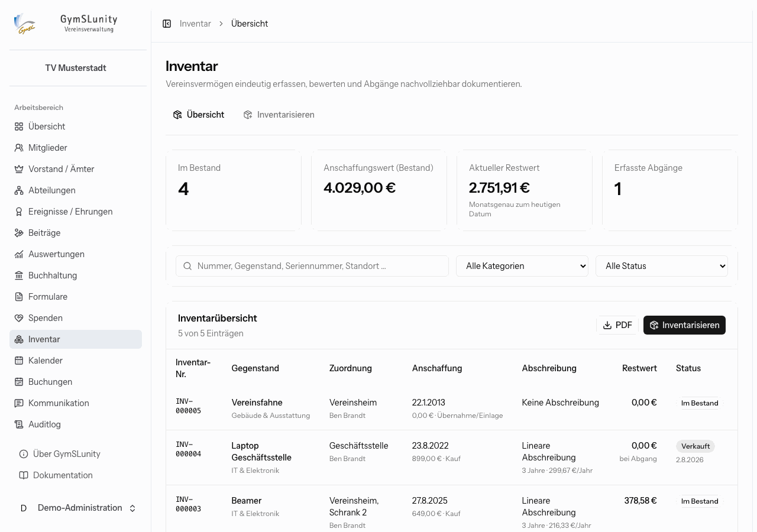Click the TV Musterstadt club name
The height and width of the screenshot is (532, 757).
click(x=76, y=68)
